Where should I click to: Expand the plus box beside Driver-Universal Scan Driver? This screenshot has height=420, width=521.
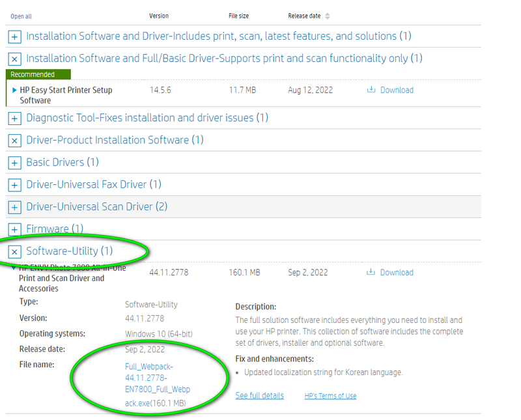(x=14, y=207)
